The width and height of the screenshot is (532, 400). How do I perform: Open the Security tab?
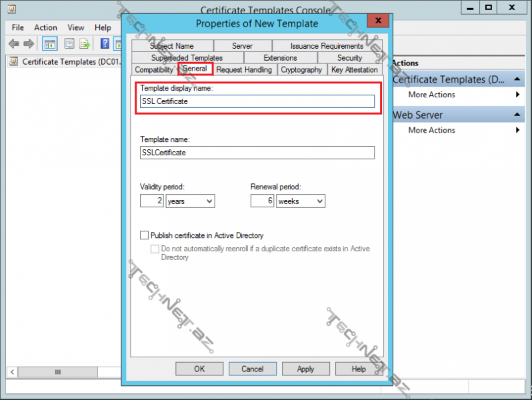(349, 58)
